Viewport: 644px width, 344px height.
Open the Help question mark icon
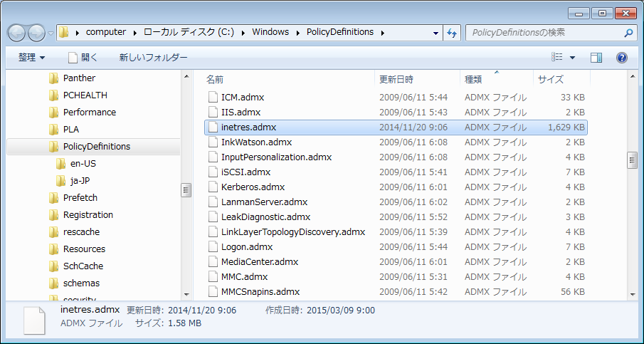pyautogui.click(x=621, y=57)
